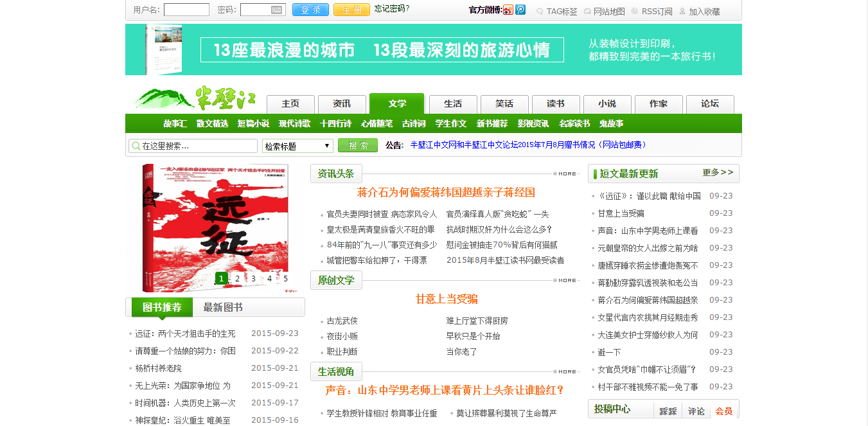Select the 文学 tab
This screenshot has width=868, height=426.
397,103
